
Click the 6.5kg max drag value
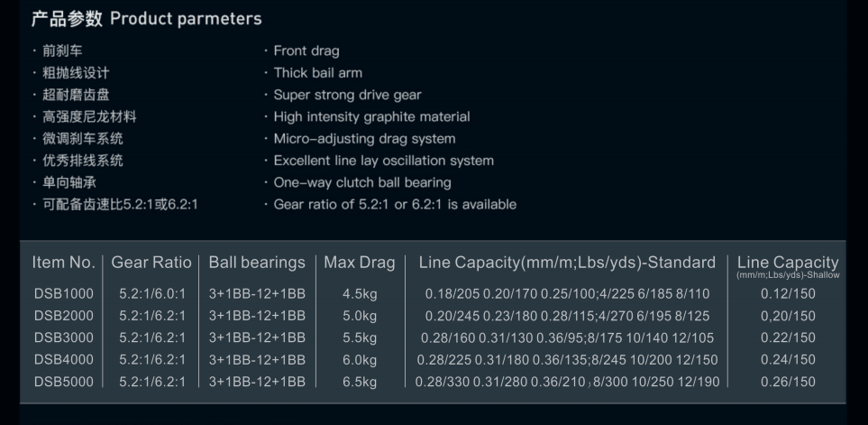[360, 382]
